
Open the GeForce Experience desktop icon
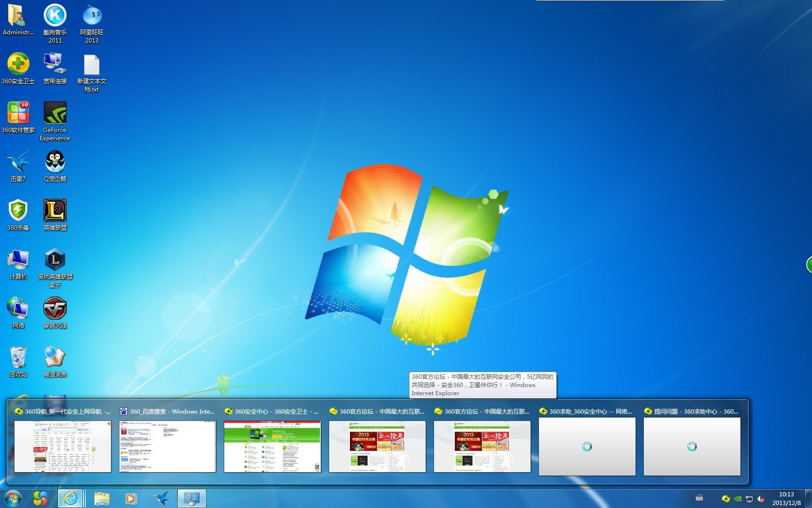[55, 113]
